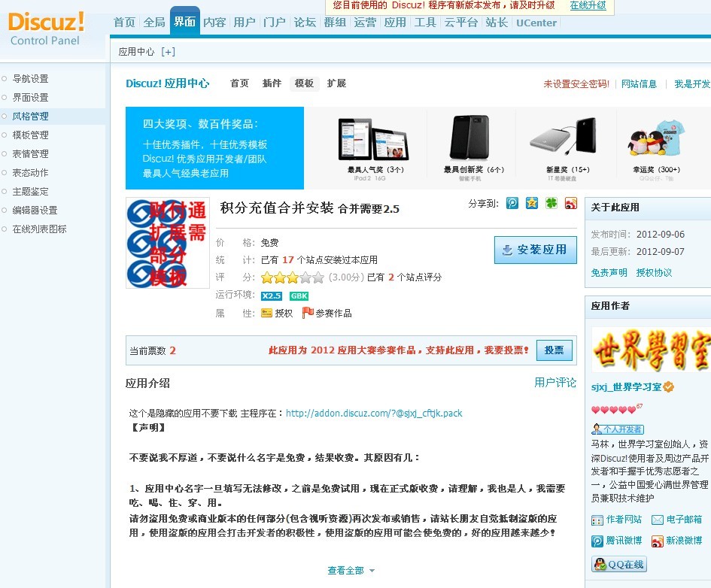Click the iPad 最具人气奖 prize image

(x=374, y=140)
